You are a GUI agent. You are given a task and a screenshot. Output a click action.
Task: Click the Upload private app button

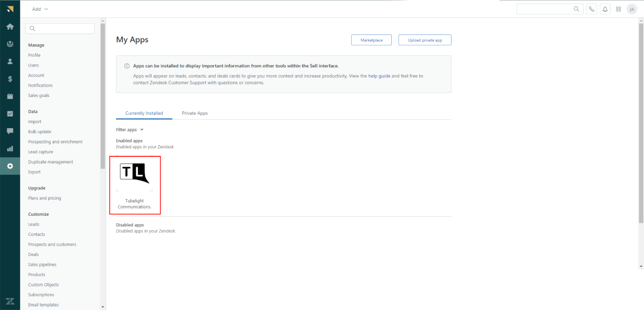[425, 40]
